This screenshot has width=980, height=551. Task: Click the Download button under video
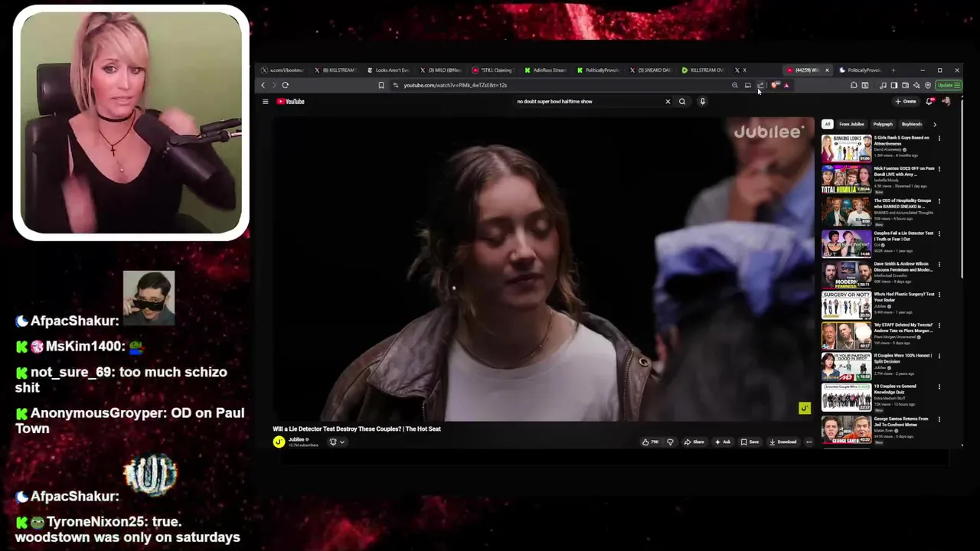coord(783,442)
